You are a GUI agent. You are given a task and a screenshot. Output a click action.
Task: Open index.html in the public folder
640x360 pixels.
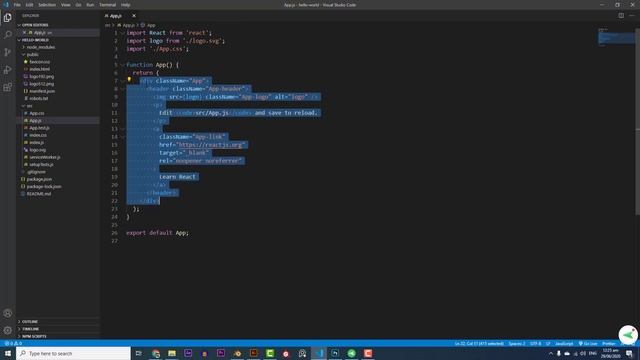pos(40,69)
